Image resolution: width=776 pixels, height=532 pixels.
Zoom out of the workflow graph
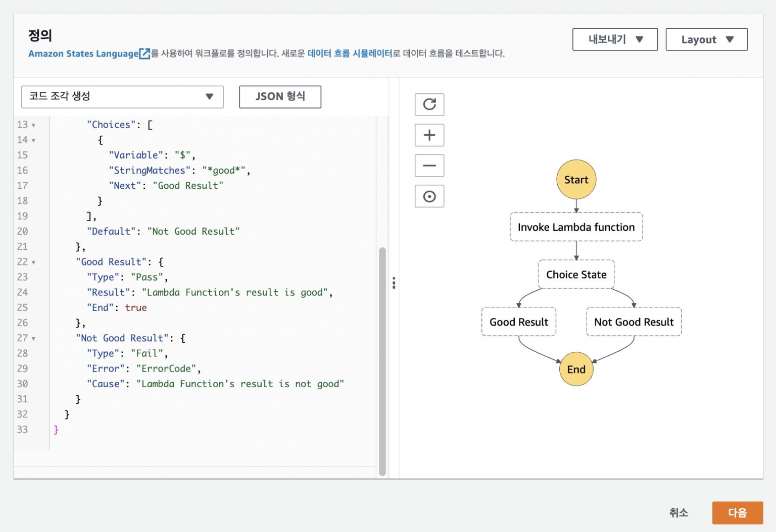point(429,166)
